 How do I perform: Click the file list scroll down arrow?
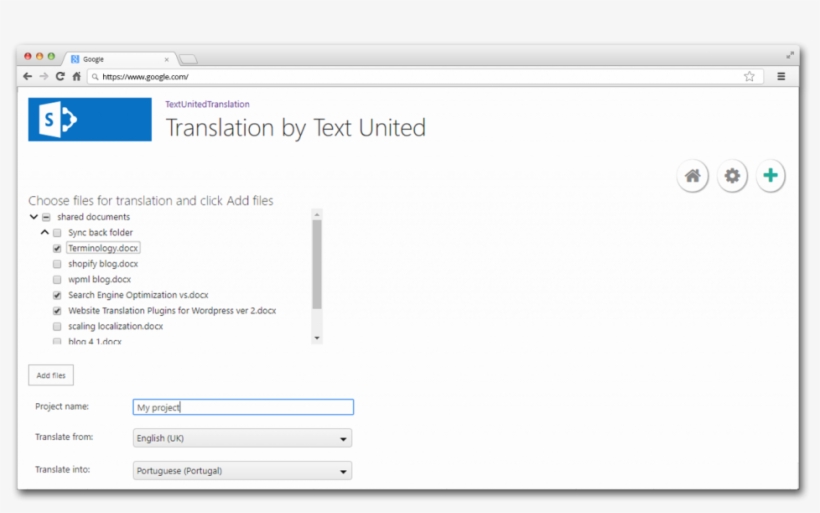(317, 338)
